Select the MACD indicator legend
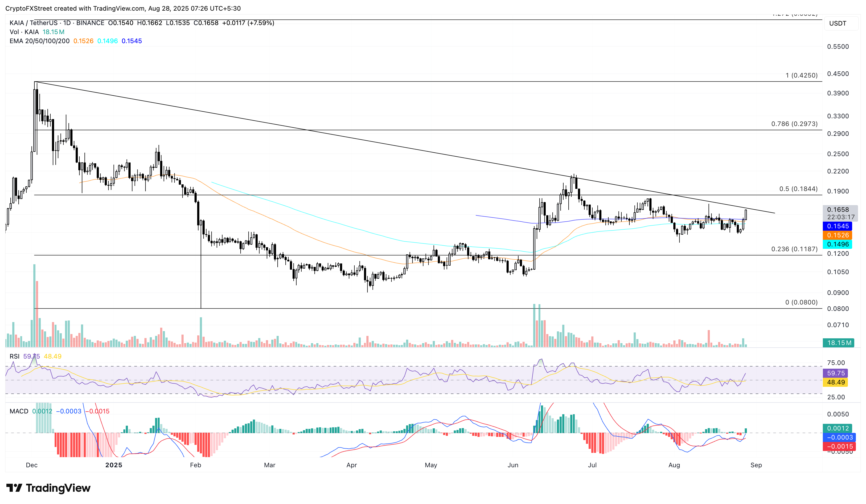 (x=19, y=411)
